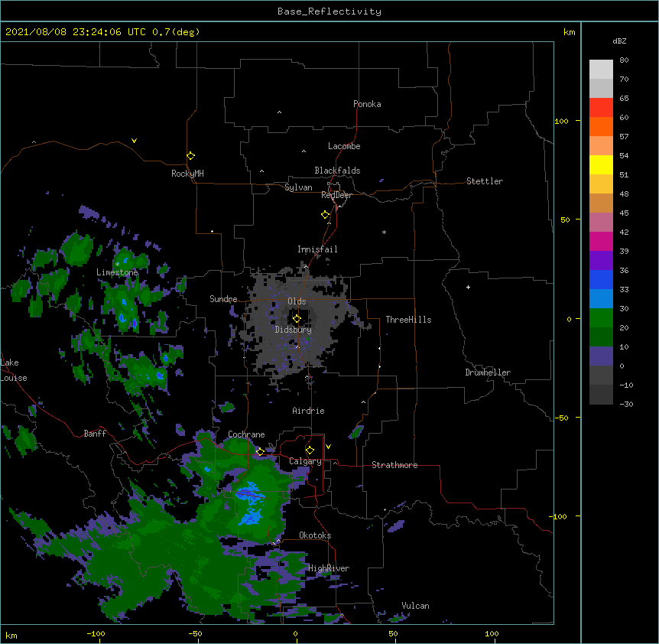Click the Airdrie city label
Viewport: 659px width, 644px height.
[308, 411]
